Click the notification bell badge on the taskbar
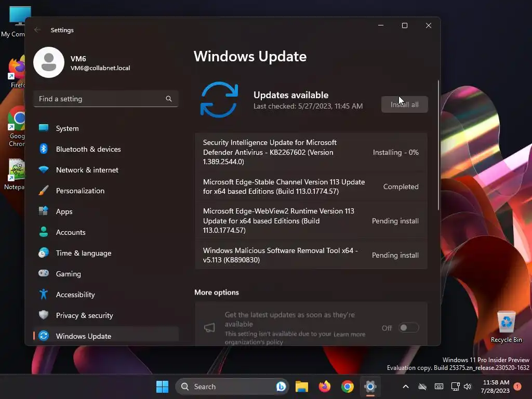This screenshot has width=532, height=399. (x=517, y=387)
